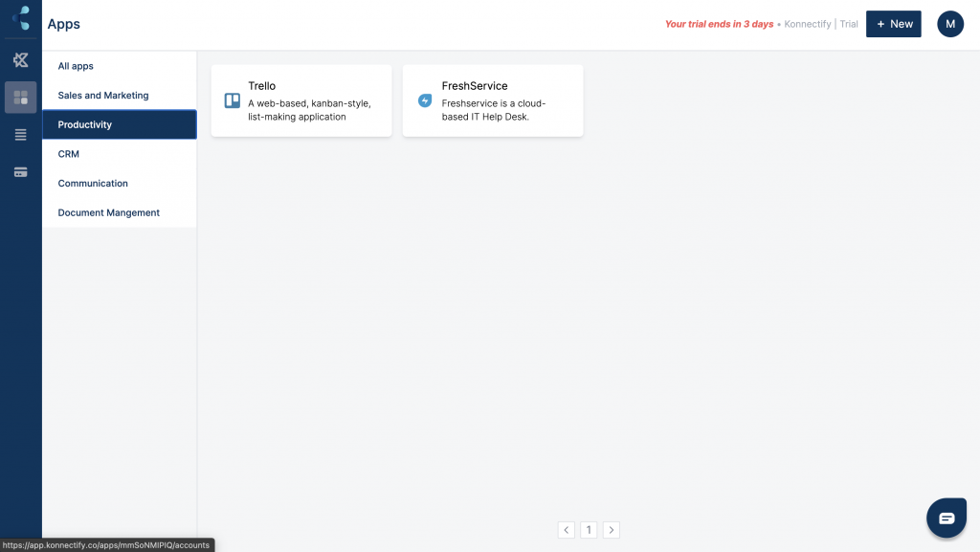Open the FreshService app card

click(493, 100)
